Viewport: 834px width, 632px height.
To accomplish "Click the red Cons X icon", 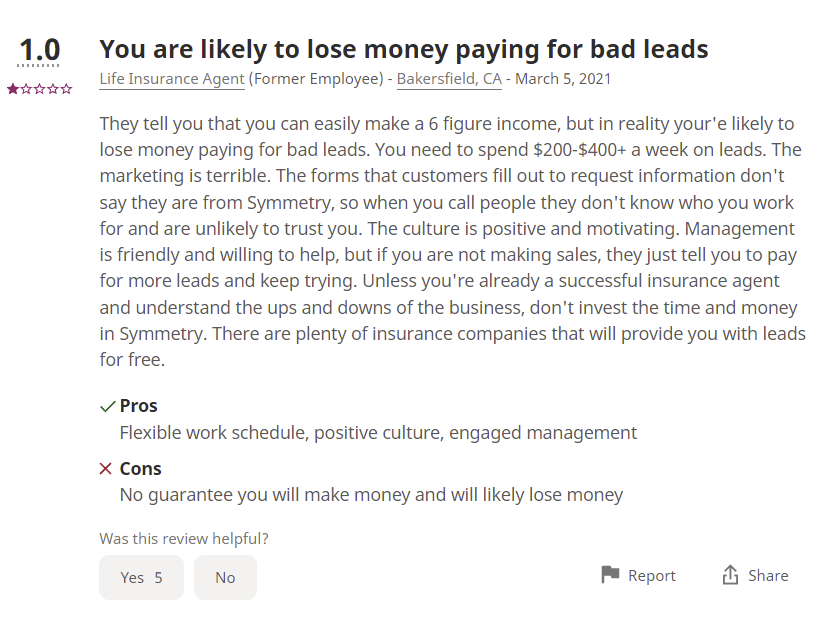I will (x=106, y=469).
